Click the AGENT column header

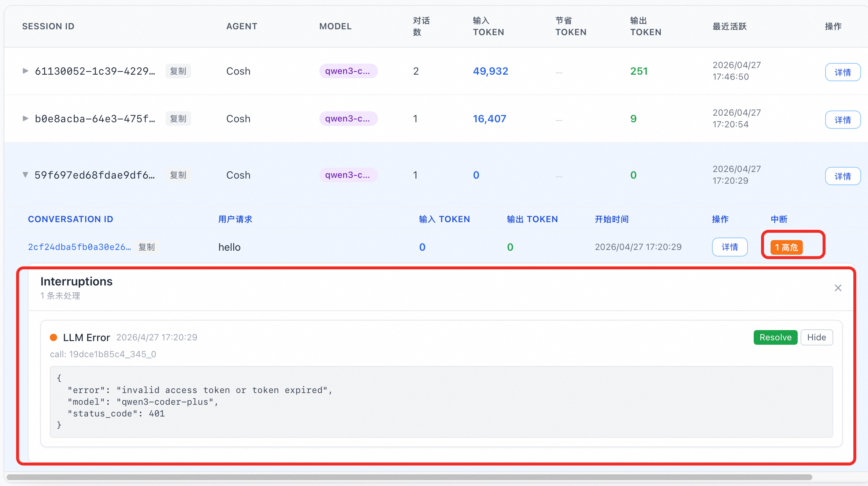pyautogui.click(x=242, y=26)
